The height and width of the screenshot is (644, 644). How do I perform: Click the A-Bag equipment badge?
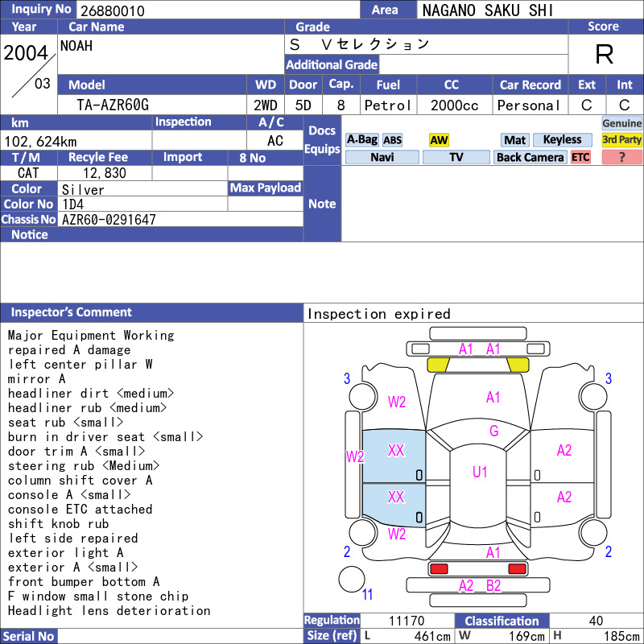coord(361,140)
